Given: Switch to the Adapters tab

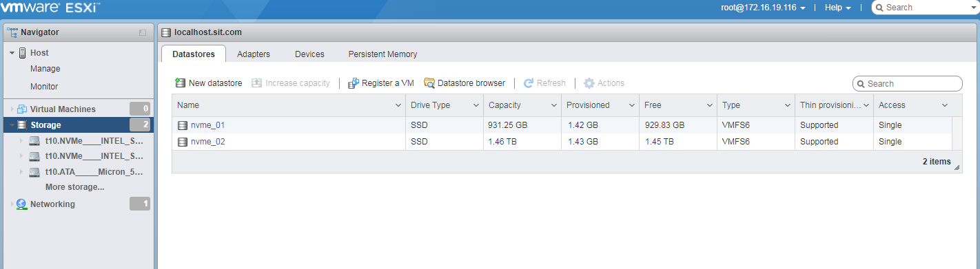Looking at the screenshot, I should (254, 54).
